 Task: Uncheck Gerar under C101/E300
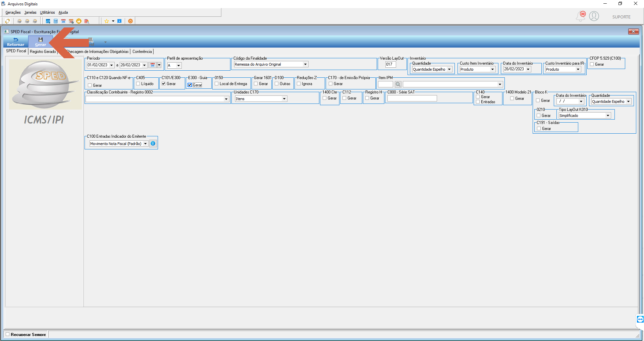point(164,84)
